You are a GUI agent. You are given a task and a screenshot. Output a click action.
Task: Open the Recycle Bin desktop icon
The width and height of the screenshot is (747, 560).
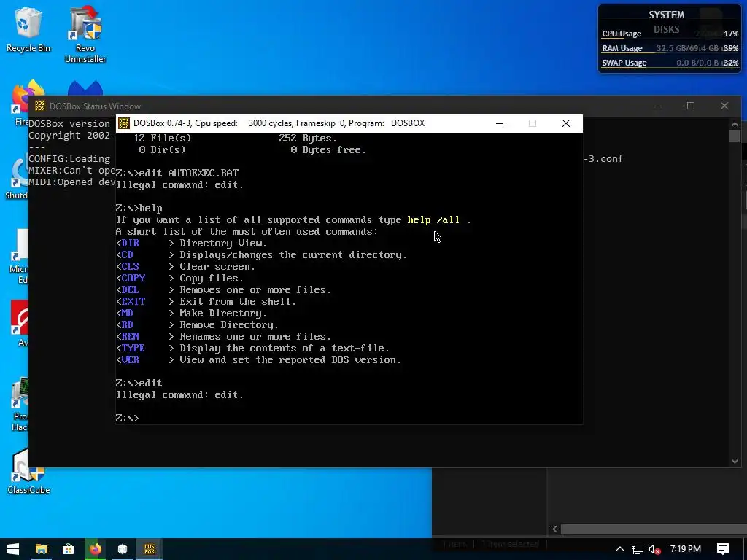click(28, 29)
